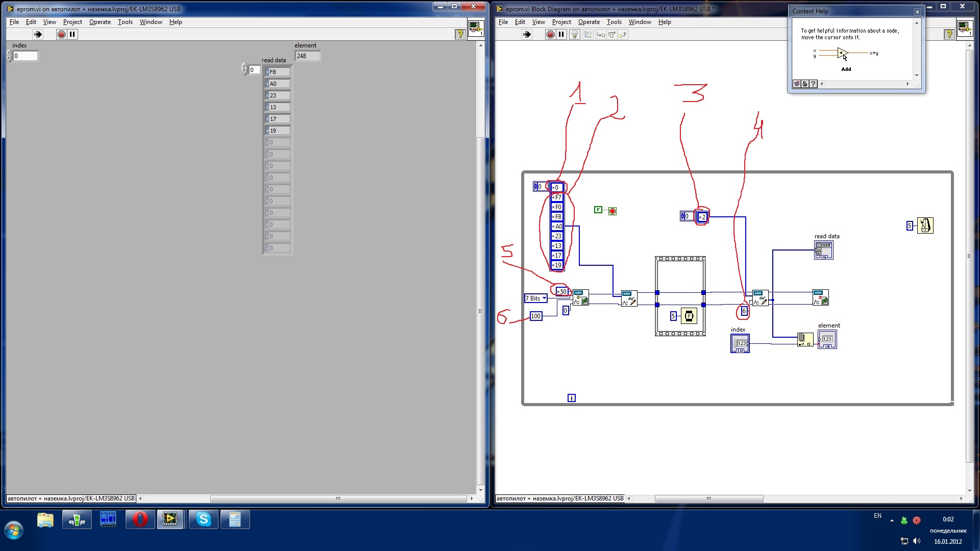Pause the front panel VI
The height and width of the screenshot is (551, 980).
pyautogui.click(x=72, y=34)
